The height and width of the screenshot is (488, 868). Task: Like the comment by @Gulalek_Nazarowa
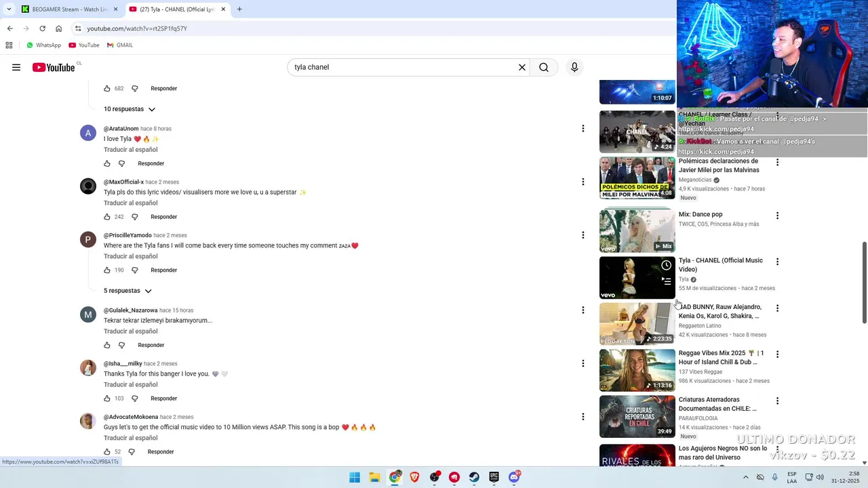(x=107, y=345)
